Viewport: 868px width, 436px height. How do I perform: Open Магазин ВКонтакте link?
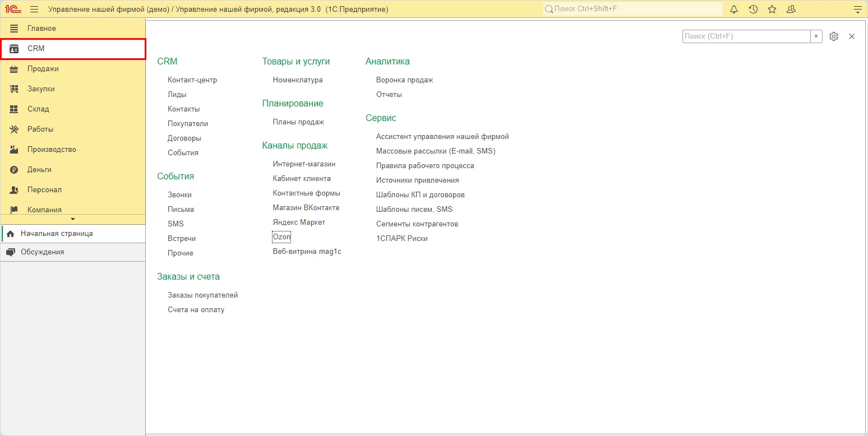click(x=306, y=208)
